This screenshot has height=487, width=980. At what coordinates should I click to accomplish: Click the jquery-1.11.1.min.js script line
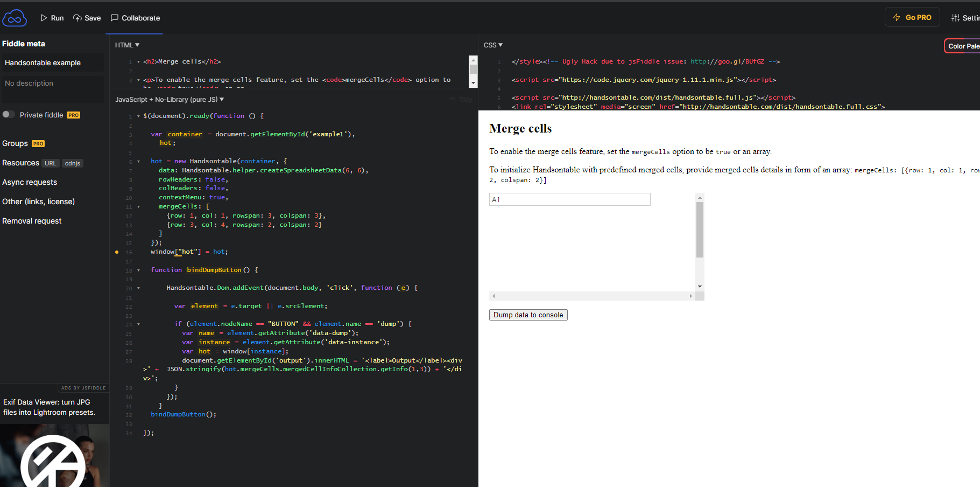[x=644, y=80]
